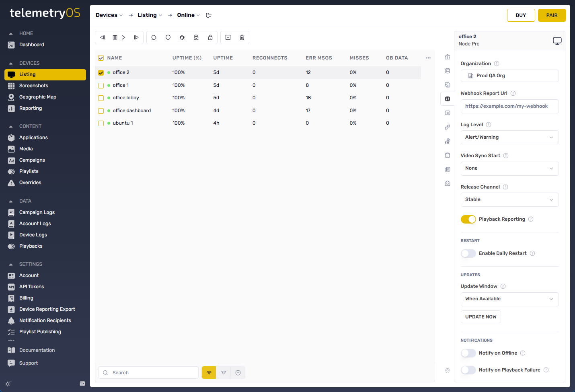
Task: Click the next/step-forward playback icon
Action: 136,37
